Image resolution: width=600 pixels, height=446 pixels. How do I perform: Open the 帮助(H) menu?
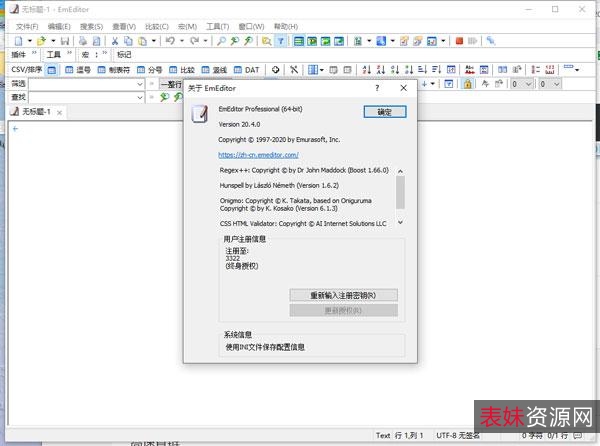click(286, 26)
